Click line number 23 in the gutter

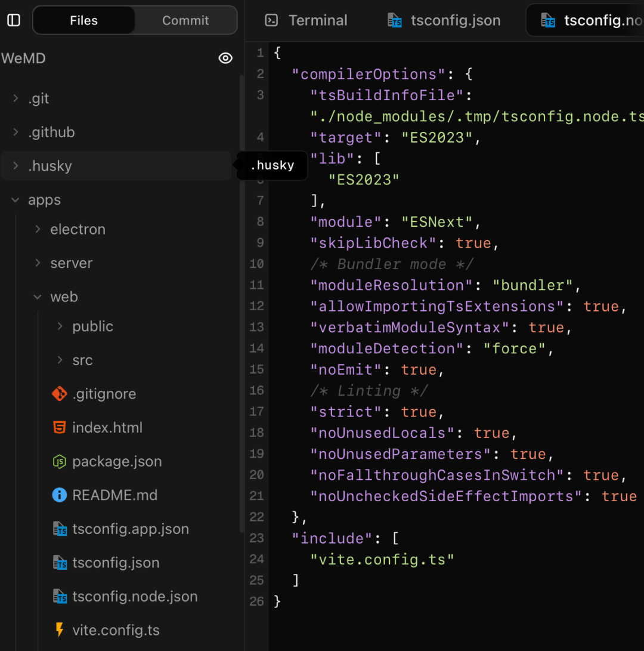(256, 538)
